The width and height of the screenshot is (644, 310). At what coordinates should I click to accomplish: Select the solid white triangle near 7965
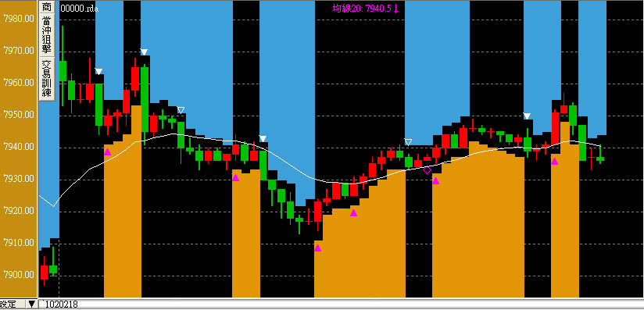pyautogui.click(x=98, y=71)
